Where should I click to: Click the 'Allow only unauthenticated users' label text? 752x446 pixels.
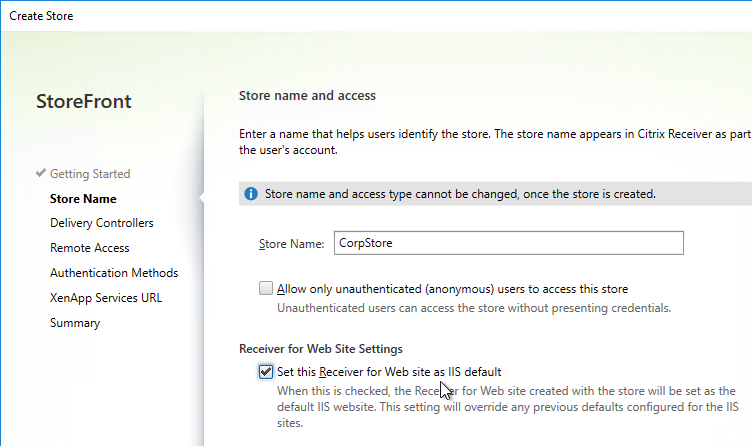452,289
